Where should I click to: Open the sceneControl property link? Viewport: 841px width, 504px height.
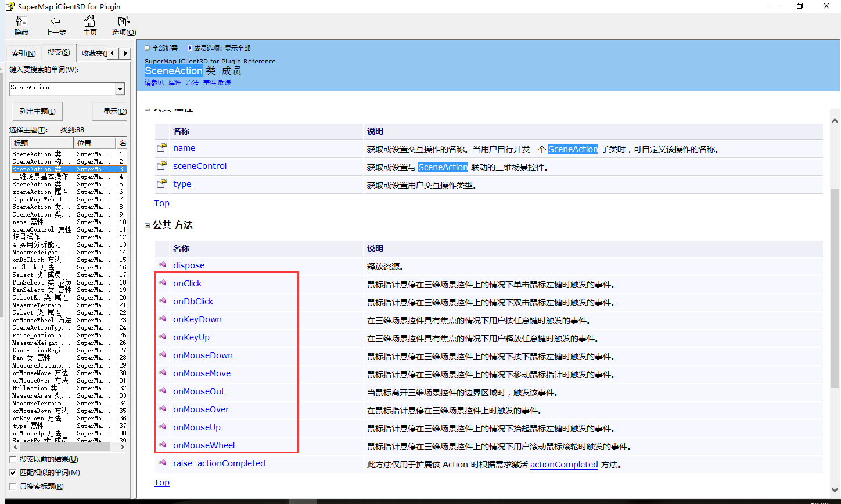[200, 166]
